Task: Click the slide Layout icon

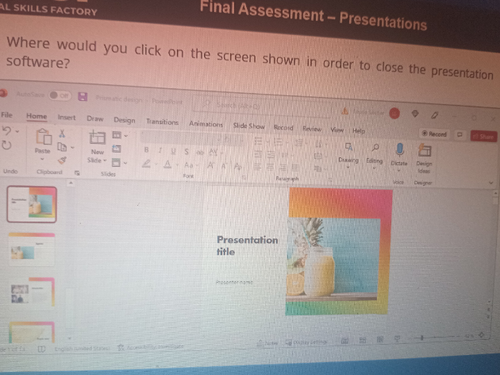Action: (116, 135)
